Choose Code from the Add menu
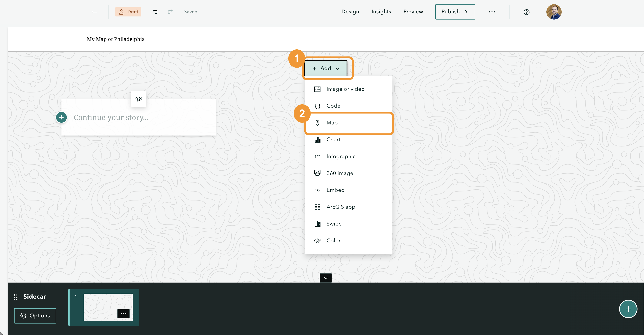The height and width of the screenshot is (335, 644). 348,106
